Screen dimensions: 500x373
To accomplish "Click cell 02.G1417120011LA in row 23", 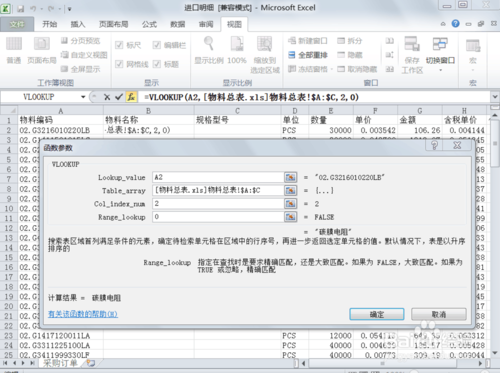I will coord(60,335).
